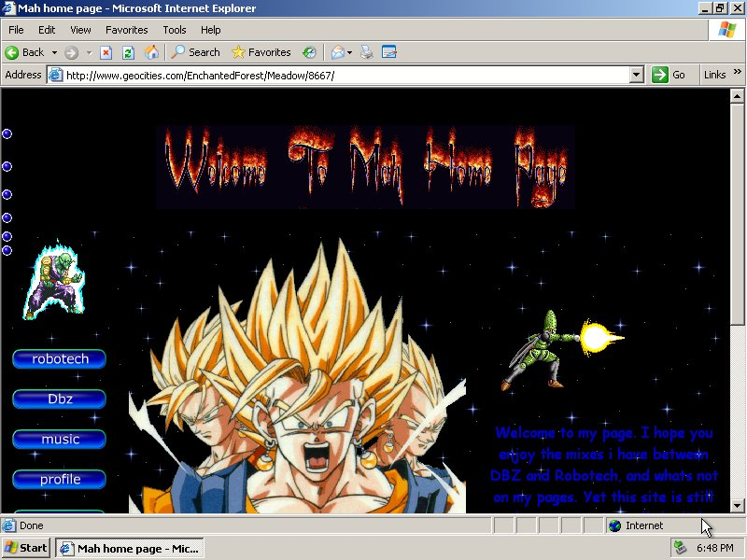Viewport: 747px width, 560px height.
Task: Open the Back button history dropdown
Action: 54,52
